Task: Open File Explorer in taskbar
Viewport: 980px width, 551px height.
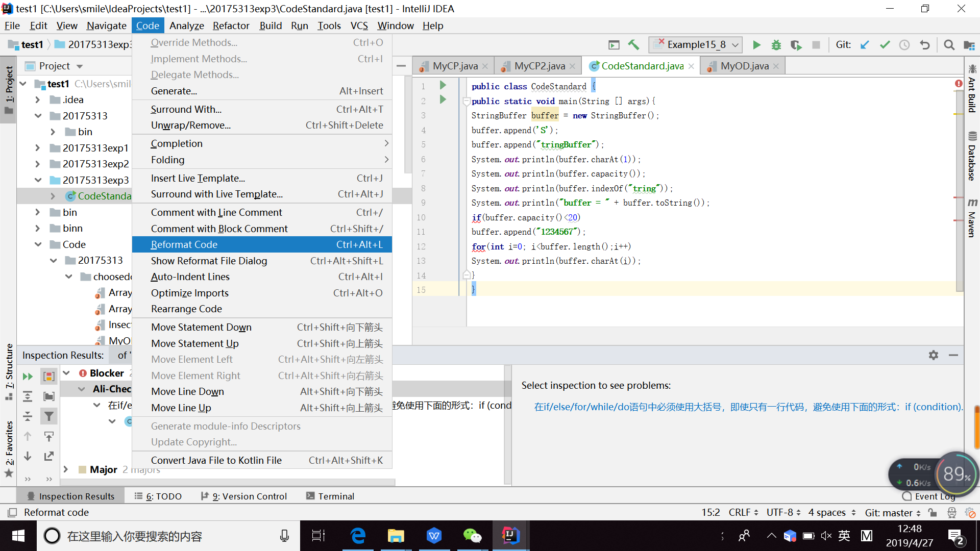Action: (x=396, y=536)
